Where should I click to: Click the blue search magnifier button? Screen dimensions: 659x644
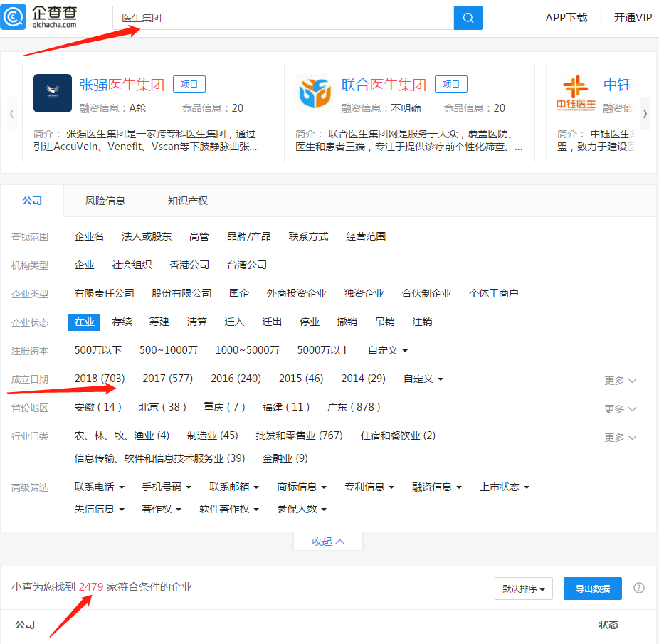point(468,18)
